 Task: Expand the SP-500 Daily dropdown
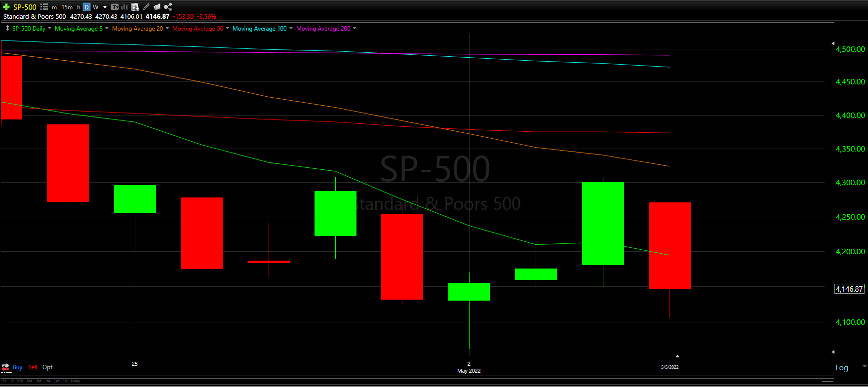pyautogui.click(x=49, y=28)
